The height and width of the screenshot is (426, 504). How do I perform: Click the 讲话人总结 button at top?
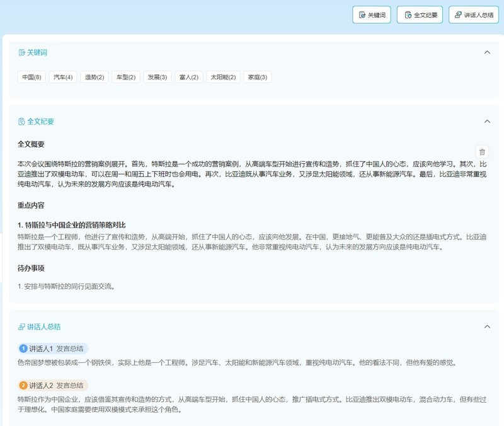[473, 15]
